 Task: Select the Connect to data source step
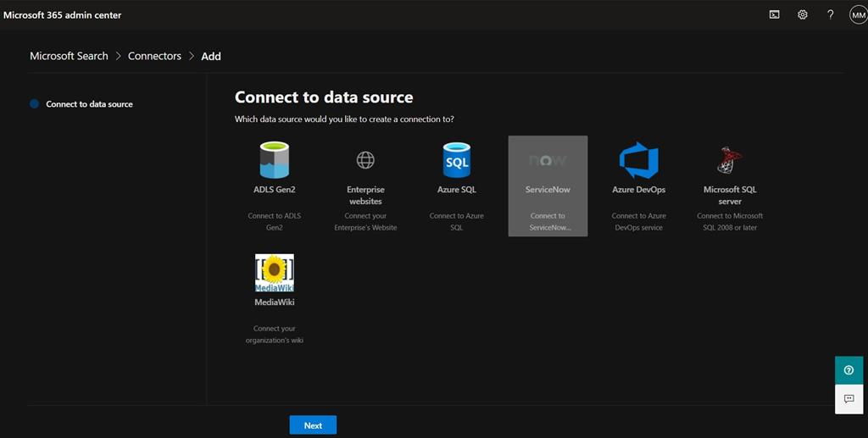81,104
